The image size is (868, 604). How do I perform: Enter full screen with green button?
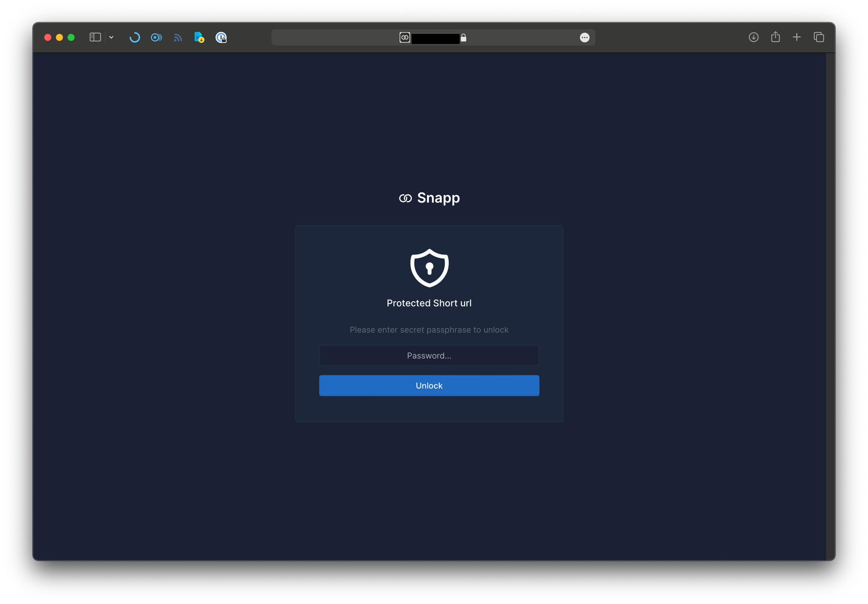[71, 37]
